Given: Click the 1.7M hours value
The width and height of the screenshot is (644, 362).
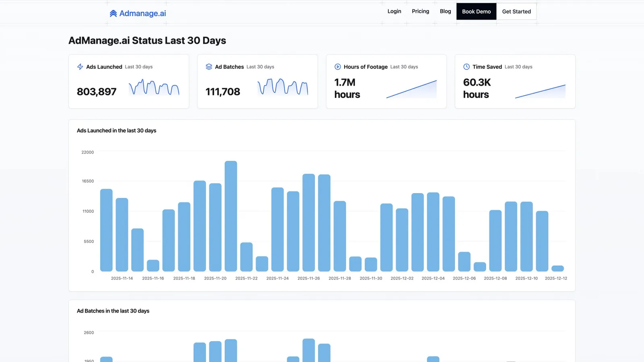Looking at the screenshot, I should [347, 88].
